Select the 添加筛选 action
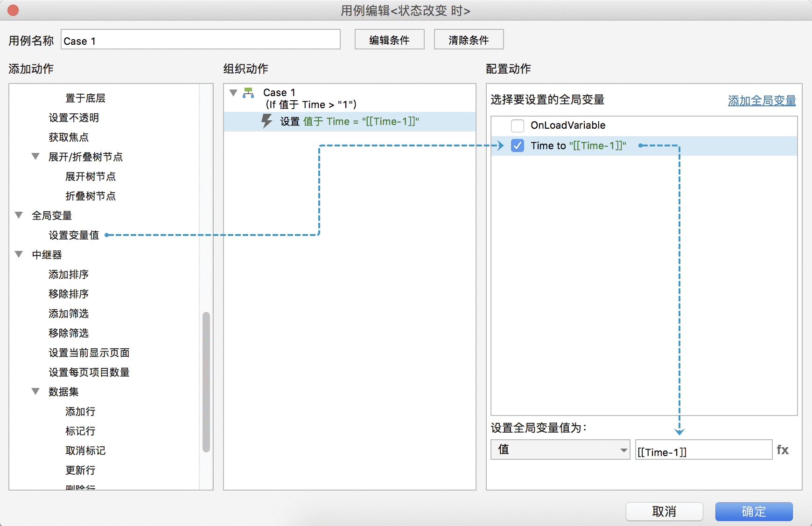Image resolution: width=812 pixels, height=526 pixels. pyautogui.click(x=69, y=313)
